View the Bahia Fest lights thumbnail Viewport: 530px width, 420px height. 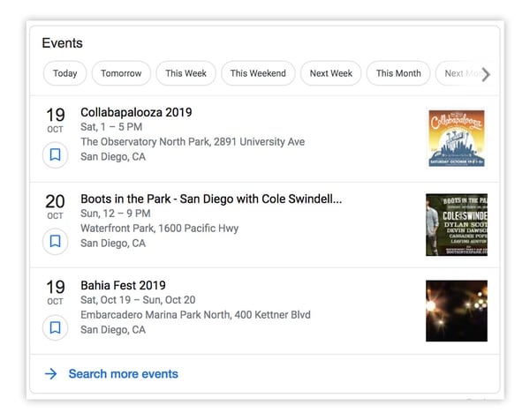click(x=457, y=311)
